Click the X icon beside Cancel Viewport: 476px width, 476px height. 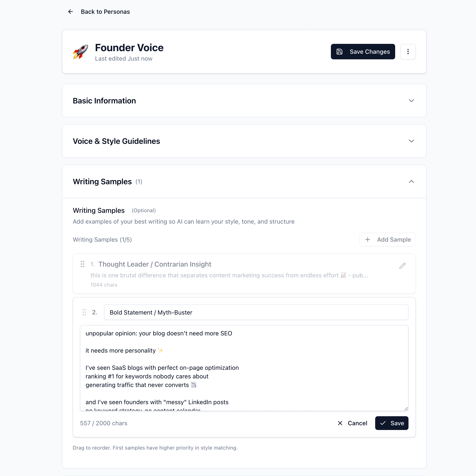point(340,423)
